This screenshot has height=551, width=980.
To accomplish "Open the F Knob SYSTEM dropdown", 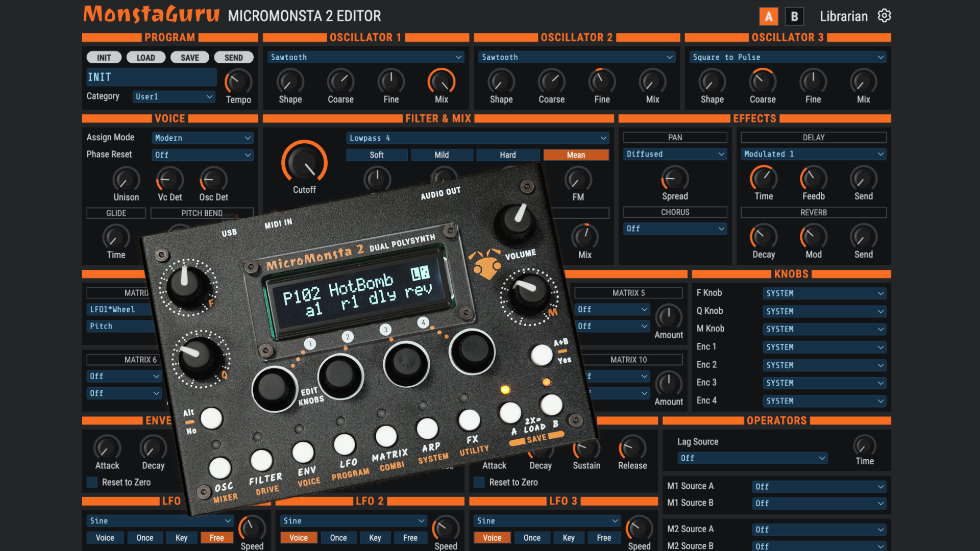I will [824, 293].
